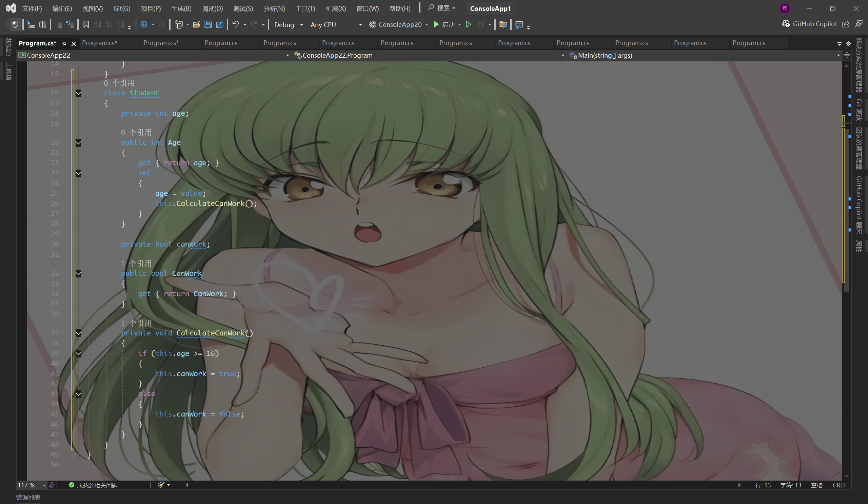Click the GitHub Copilot badge icon

[786, 24]
